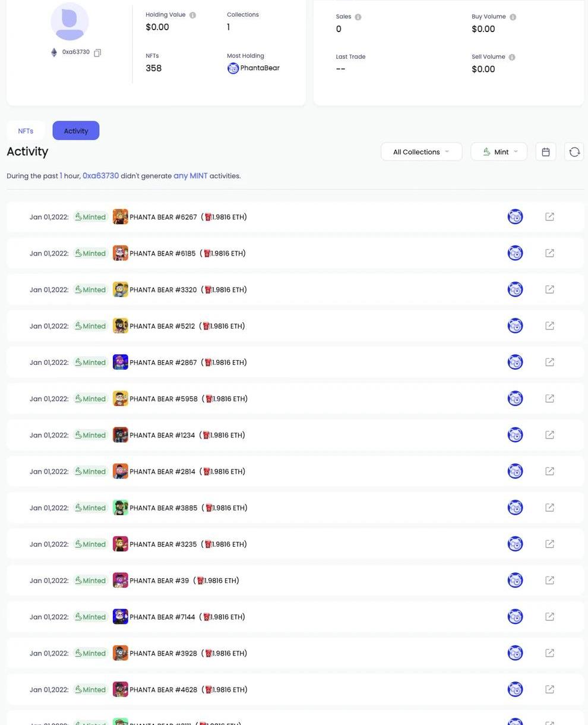Click the Sales info icon
588x725 pixels.
pyautogui.click(x=358, y=17)
